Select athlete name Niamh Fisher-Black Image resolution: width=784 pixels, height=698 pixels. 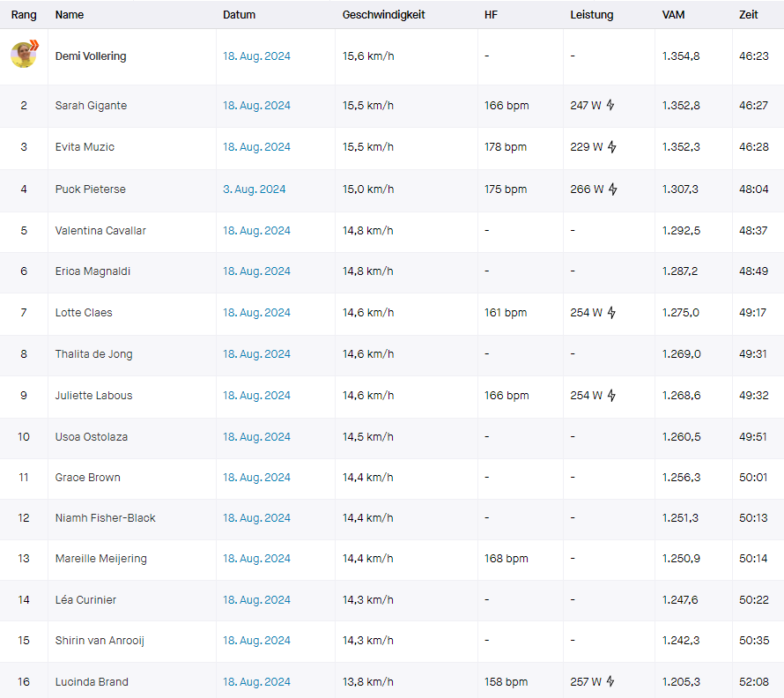pyautogui.click(x=105, y=518)
